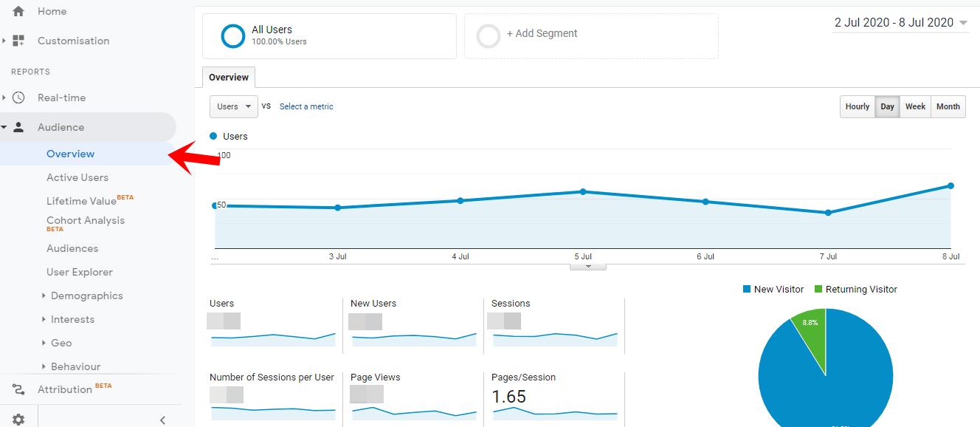The height and width of the screenshot is (427, 980).
Task: Open the Behaviour menu item
Action: click(x=77, y=366)
